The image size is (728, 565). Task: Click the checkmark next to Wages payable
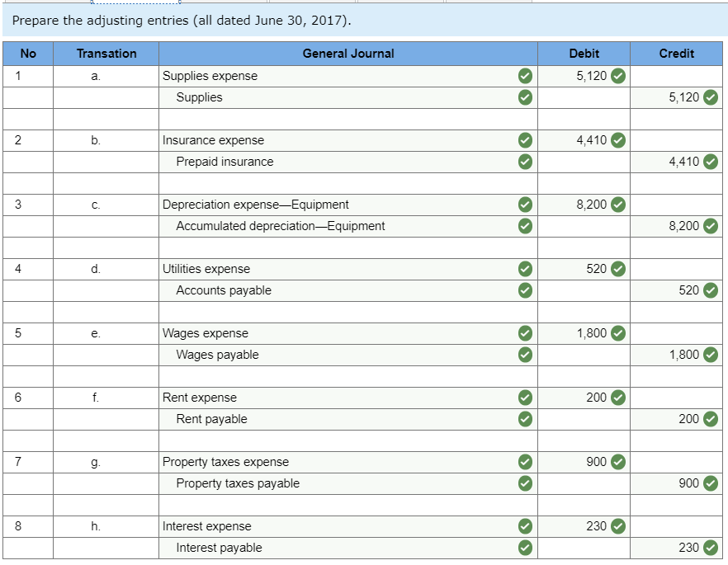524,354
